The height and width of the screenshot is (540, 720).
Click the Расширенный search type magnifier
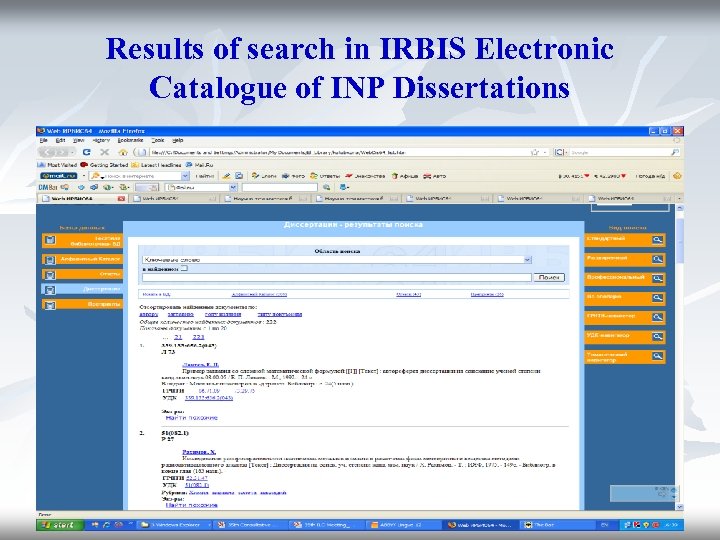[x=658, y=259]
